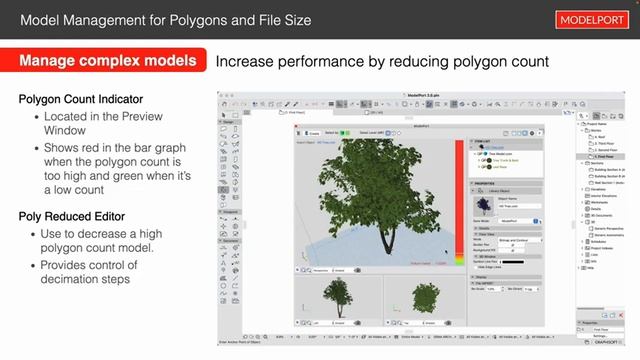Screen dimensions: 640x360
Task: Click the Object Name input field
Action: 520,206
